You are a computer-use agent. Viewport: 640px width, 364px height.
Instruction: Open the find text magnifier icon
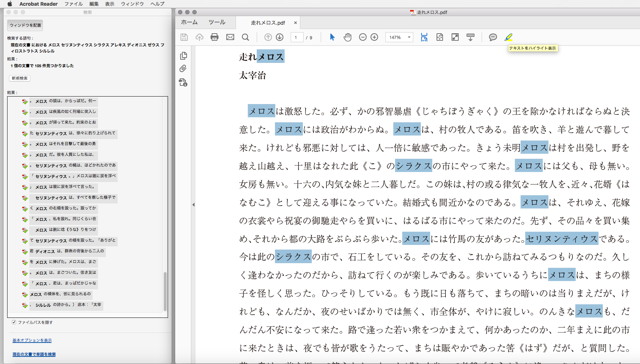[x=245, y=37]
